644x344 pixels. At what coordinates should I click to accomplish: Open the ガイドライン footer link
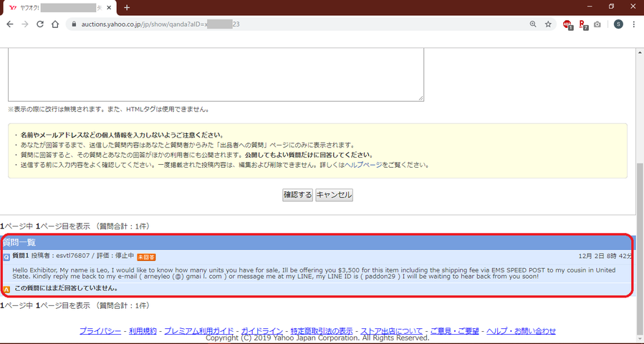(262, 331)
